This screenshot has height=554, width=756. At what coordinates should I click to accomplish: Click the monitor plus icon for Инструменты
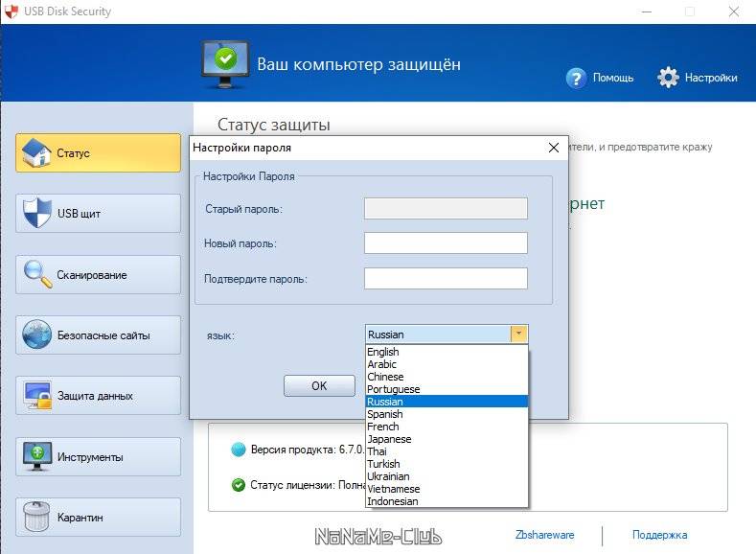pos(37,456)
